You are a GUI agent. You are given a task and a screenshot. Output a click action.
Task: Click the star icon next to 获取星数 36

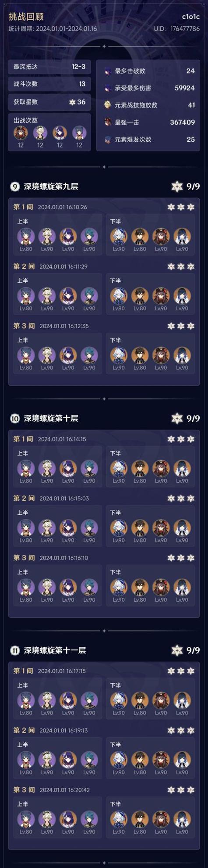click(x=72, y=102)
